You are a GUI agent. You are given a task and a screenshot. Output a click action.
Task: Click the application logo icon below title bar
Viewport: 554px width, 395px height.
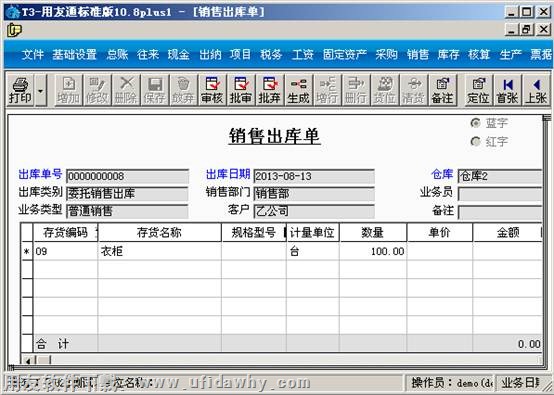click(14, 30)
